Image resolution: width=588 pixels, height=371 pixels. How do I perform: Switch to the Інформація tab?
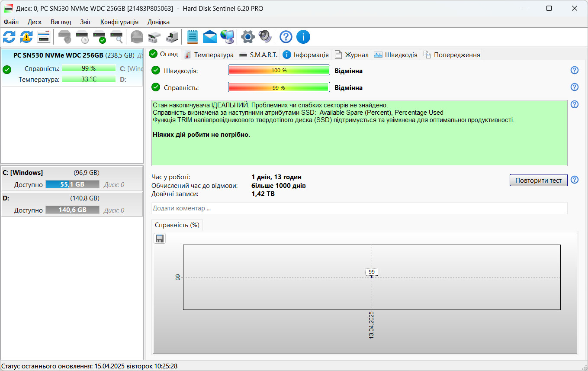[x=306, y=55]
